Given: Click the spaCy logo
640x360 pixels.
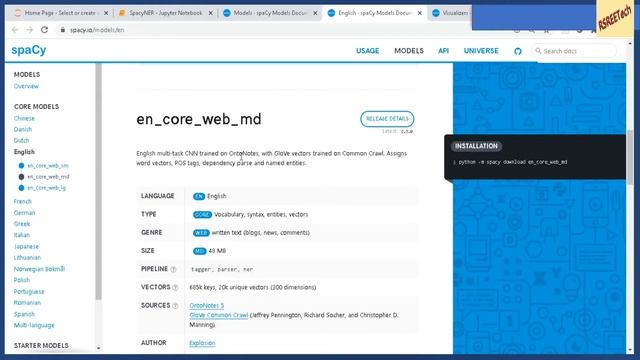Looking at the screenshot, I should (x=29, y=50).
